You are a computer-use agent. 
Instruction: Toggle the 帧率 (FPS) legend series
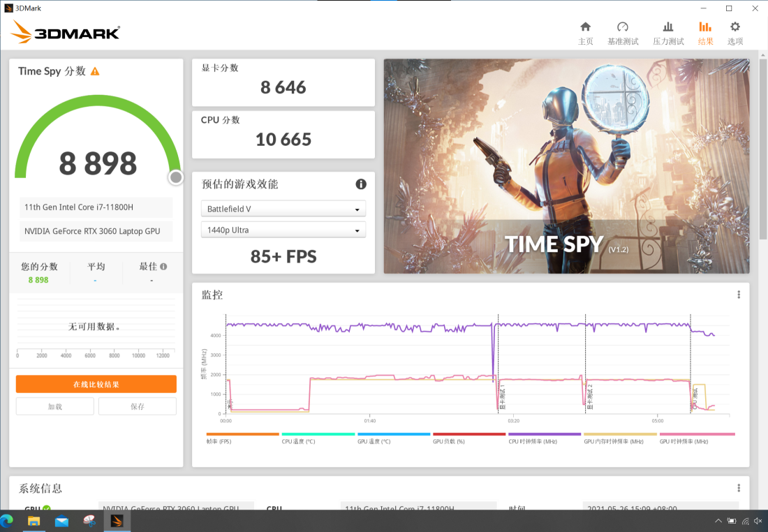click(242, 438)
